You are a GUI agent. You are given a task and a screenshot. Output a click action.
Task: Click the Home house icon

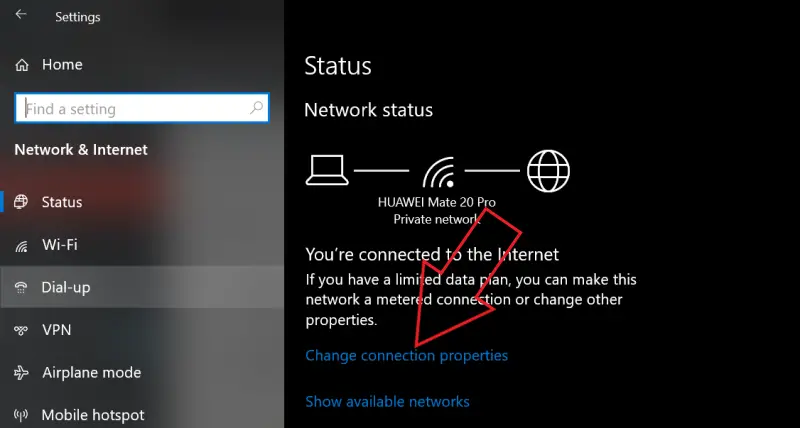(21, 65)
